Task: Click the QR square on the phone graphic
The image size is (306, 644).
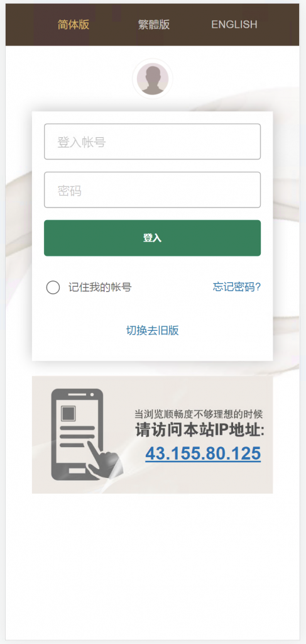Action: coord(68,413)
